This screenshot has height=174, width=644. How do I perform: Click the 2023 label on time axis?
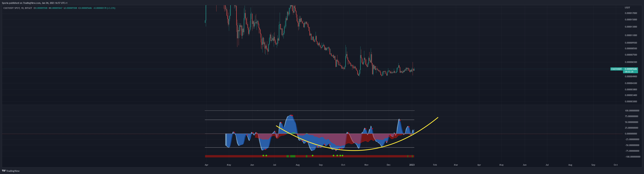[x=412, y=165]
